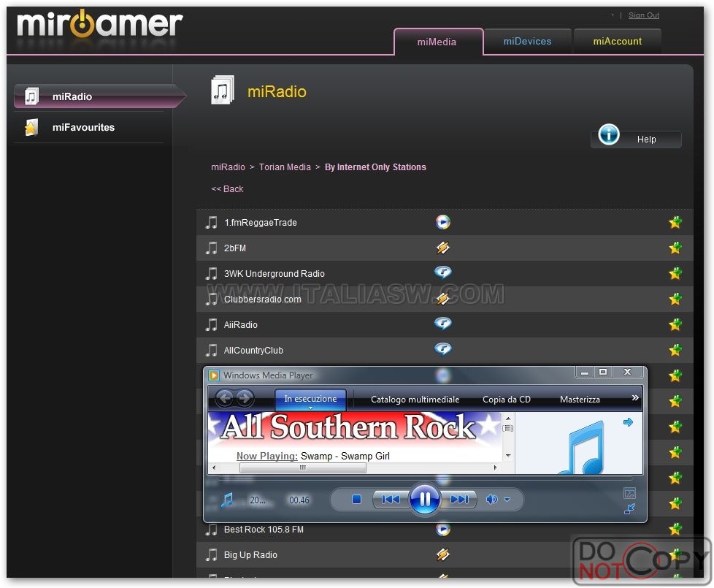This screenshot has height=588, width=714.
Task: Open Copia da CD tab in Media Player
Action: pos(507,400)
